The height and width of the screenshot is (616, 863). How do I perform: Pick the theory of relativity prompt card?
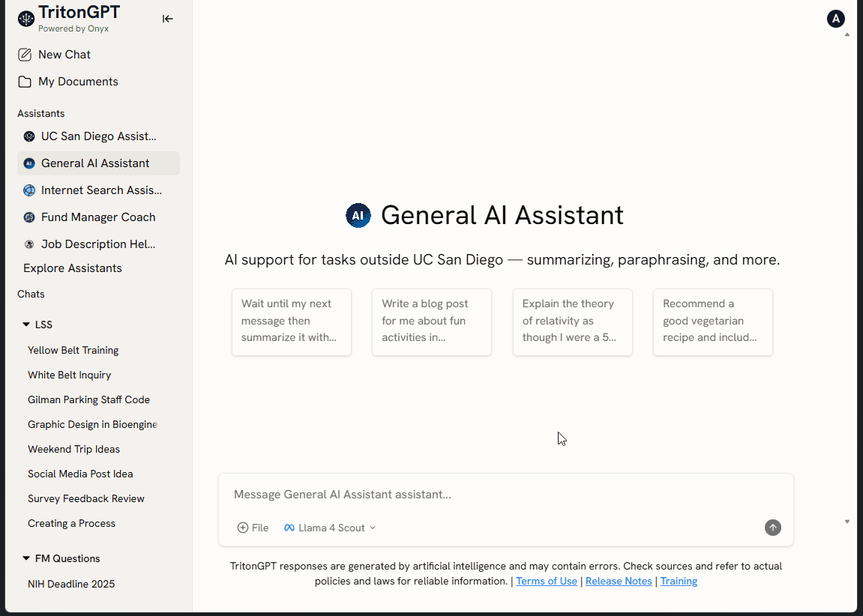572,321
